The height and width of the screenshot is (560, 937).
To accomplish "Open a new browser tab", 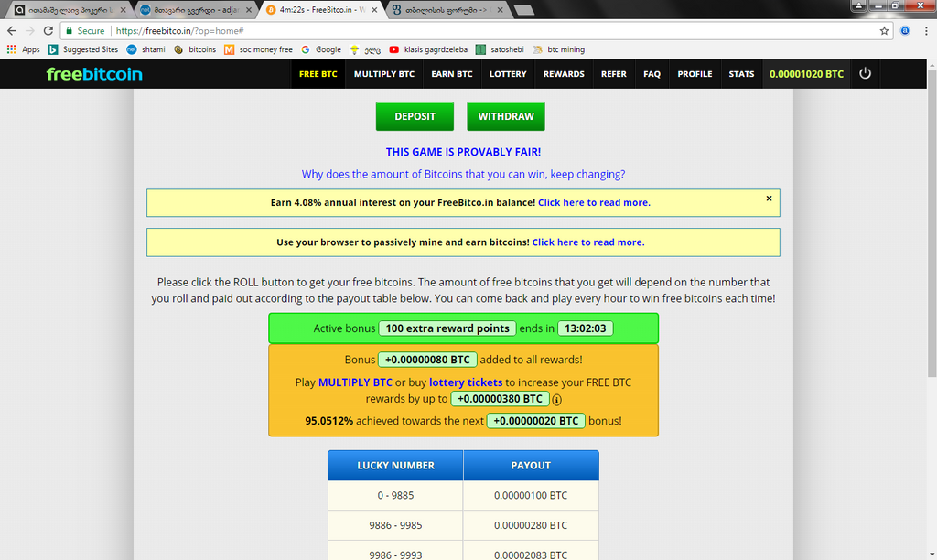I will point(524,10).
